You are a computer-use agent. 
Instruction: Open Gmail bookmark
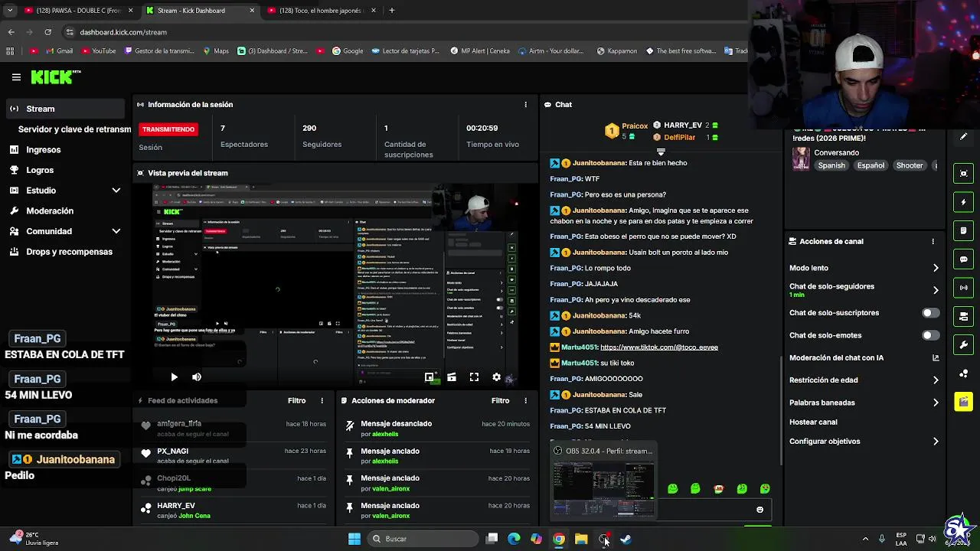[x=60, y=51]
